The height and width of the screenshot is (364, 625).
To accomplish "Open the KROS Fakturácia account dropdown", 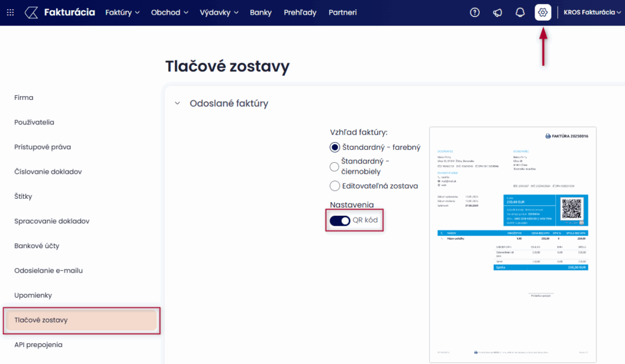I will [589, 12].
